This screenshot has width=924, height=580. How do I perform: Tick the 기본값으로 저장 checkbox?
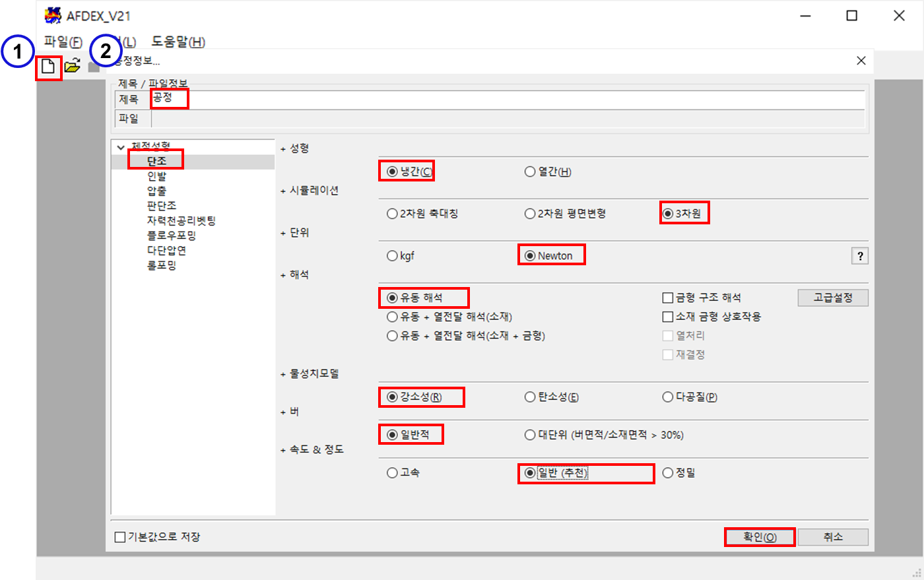pos(120,537)
